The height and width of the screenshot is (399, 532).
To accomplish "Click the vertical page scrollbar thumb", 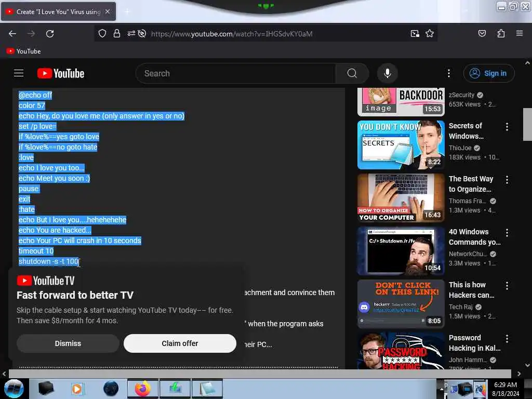I will [x=527, y=124].
